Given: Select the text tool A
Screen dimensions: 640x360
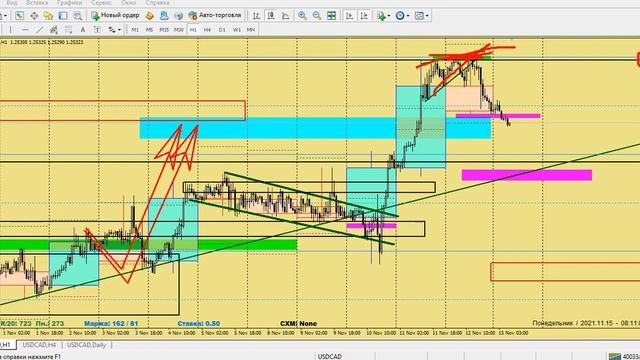Looking at the screenshot, I should coord(83,30).
